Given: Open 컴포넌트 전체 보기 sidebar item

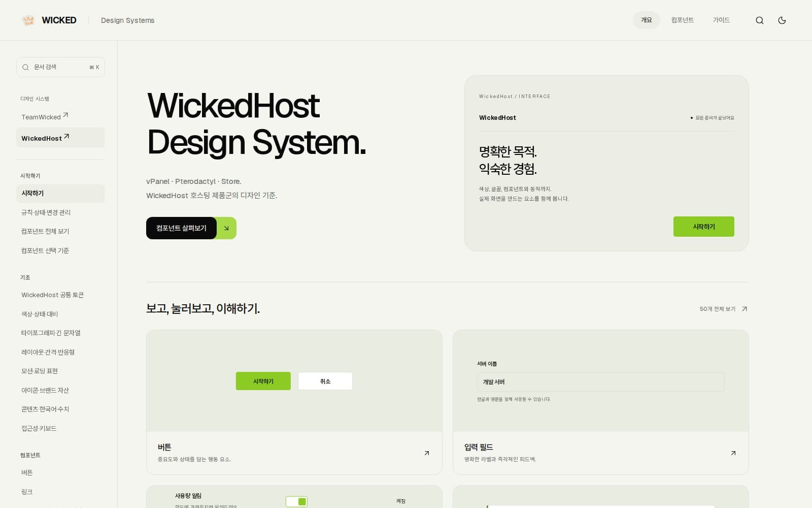Looking at the screenshot, I should coord(60,232).
